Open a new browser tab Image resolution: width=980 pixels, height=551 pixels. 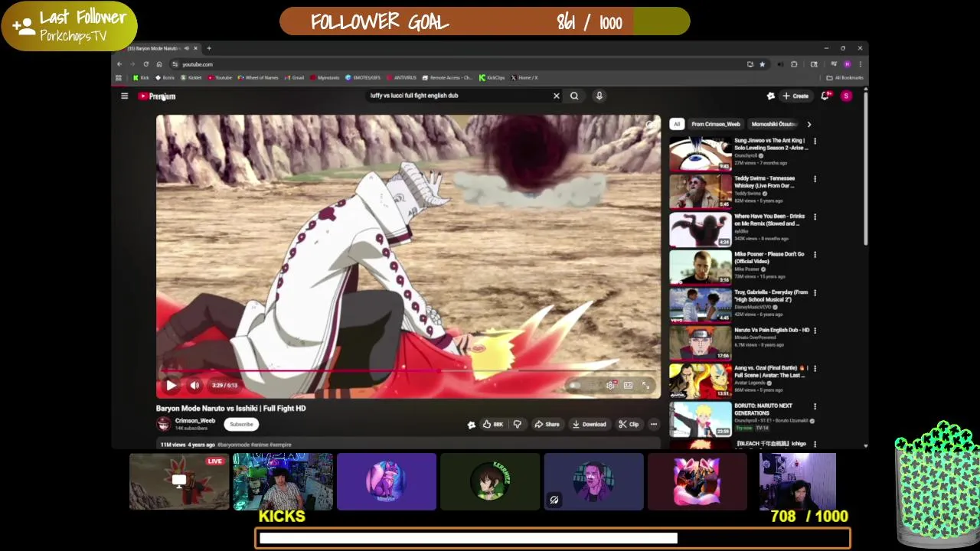point(209,48)
